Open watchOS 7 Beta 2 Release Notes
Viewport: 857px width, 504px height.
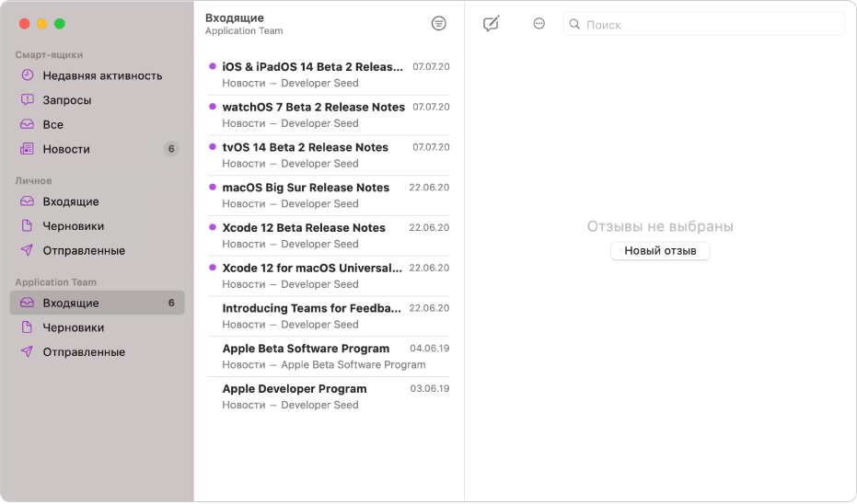pos(329,115)
